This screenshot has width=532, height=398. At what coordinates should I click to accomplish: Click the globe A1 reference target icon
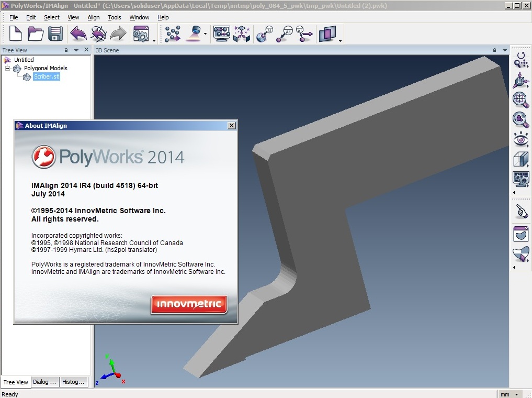265,34
